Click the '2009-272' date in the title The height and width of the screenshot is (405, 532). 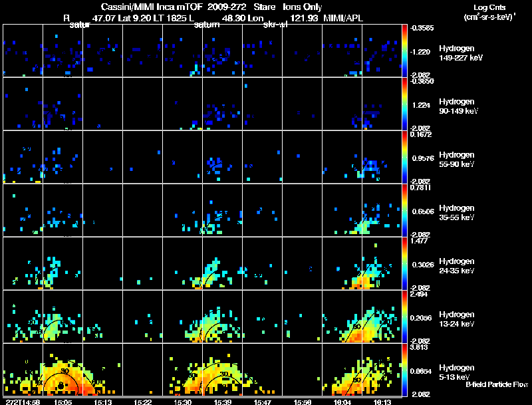[227, 7]
